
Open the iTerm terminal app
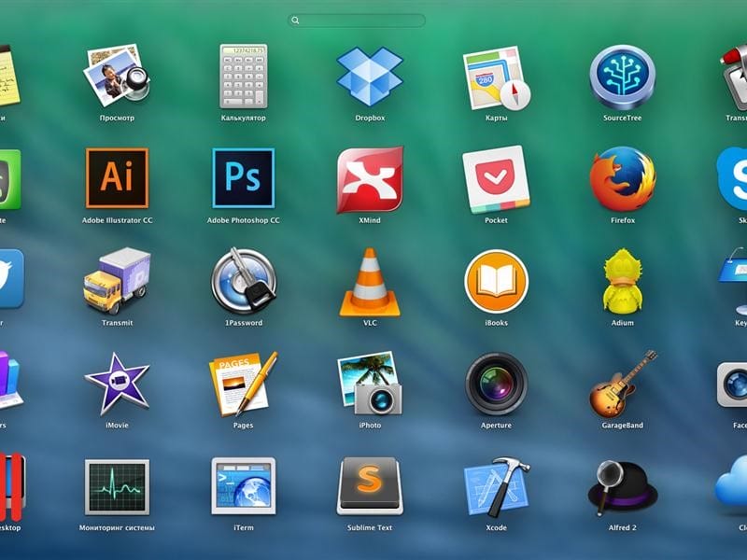click(x=243, y=486)
